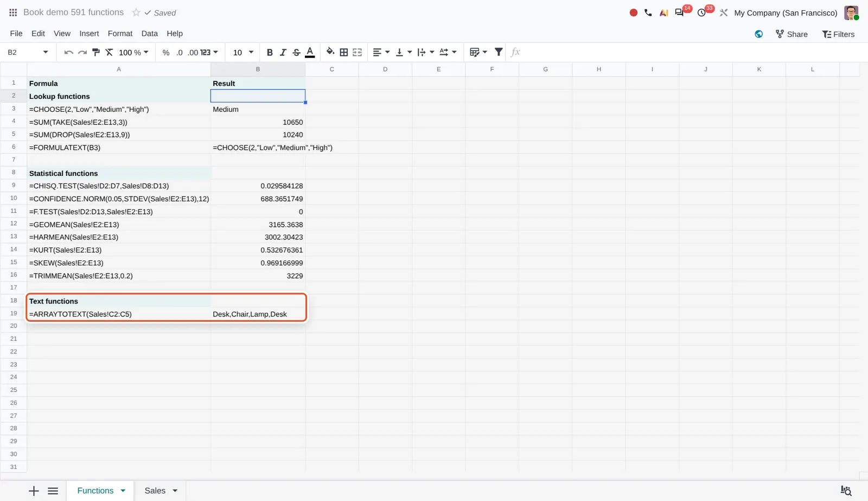This screenshot has height=501, width=868.
Task: Expand text wrapping options
Action: tap(425, 52)
